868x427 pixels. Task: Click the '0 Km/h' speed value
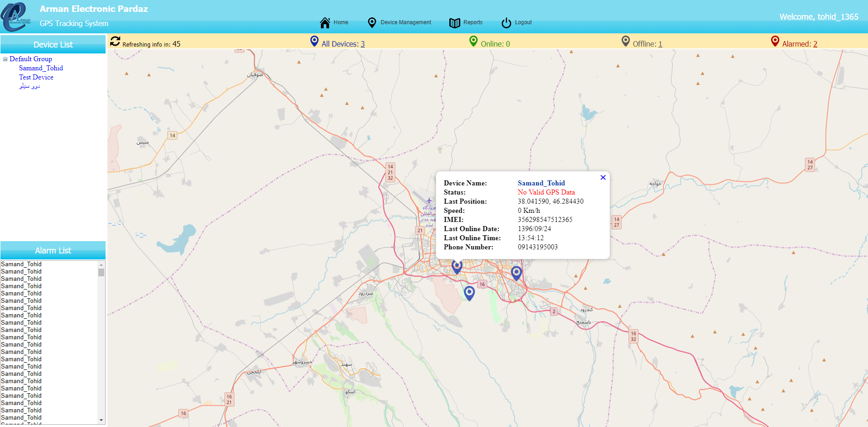[x=529, y=211]
